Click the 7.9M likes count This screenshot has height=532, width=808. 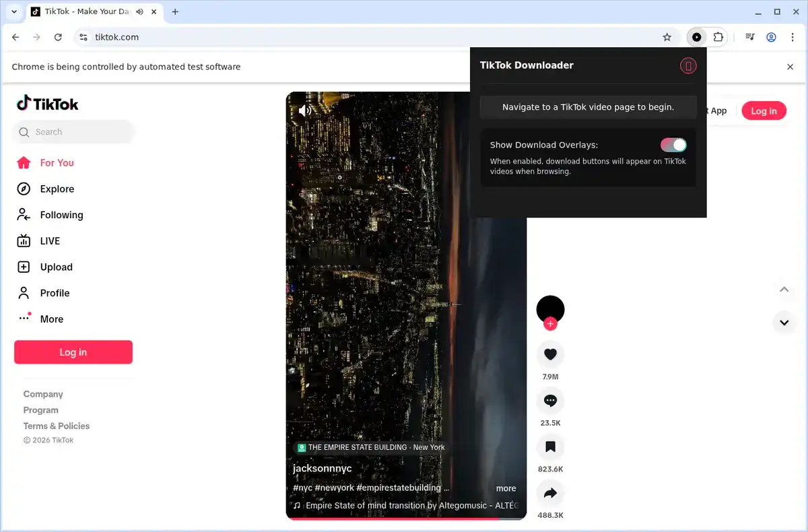(x=550, y=377)
